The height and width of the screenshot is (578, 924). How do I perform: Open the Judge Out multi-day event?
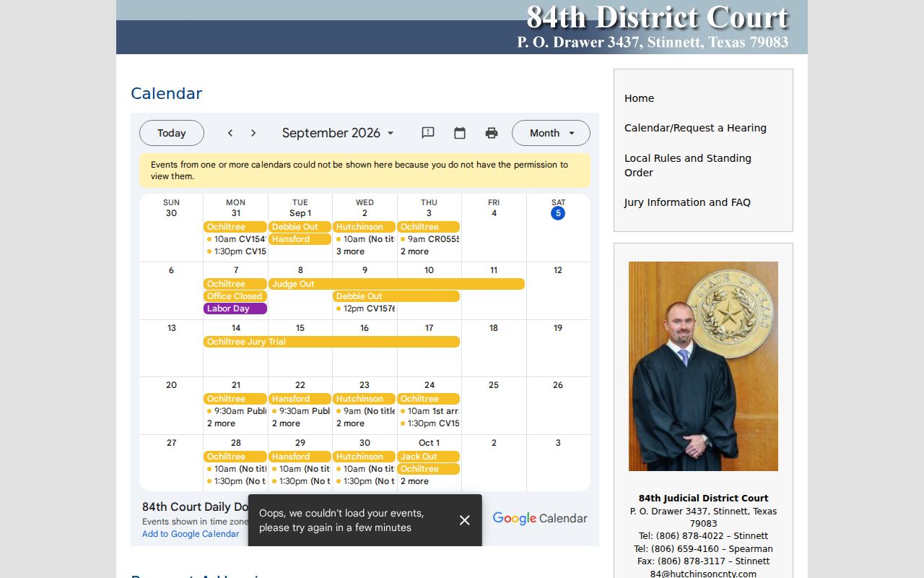coord(396,284)
